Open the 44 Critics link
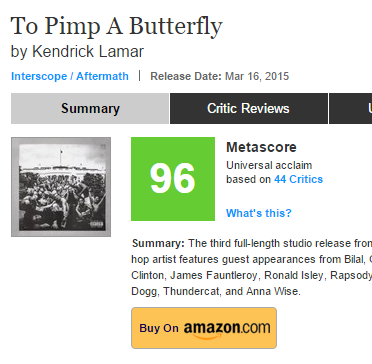Screen dimensions: 372x364 298,179
